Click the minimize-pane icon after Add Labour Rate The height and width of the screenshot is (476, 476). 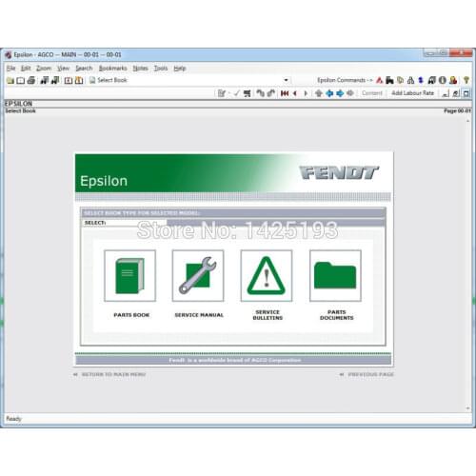[x=446, y=93]
